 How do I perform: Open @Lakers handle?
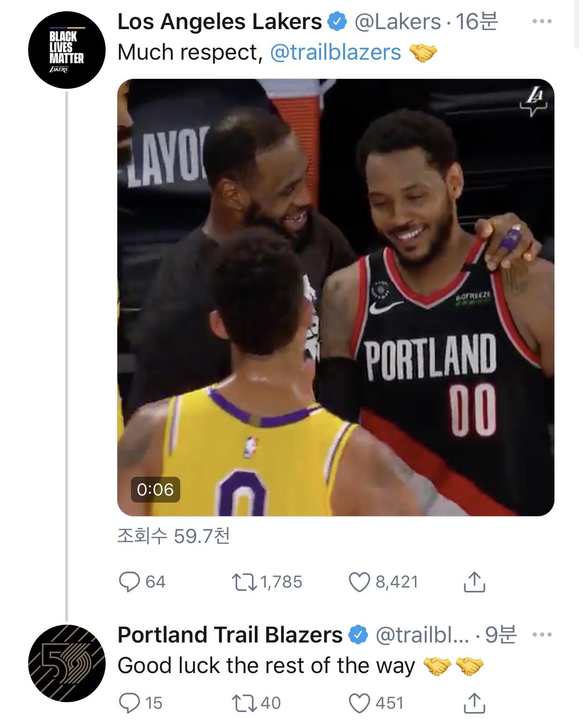click(x=397, y=22)
